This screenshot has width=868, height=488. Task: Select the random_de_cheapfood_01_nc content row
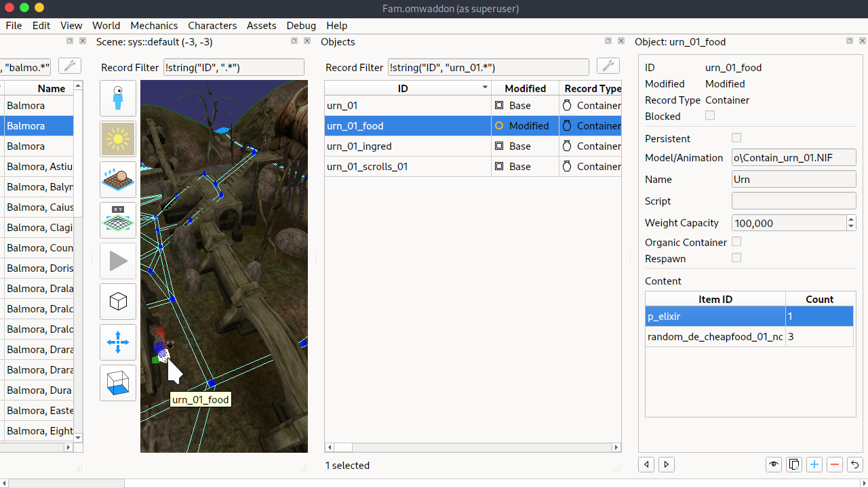coord(749,337)
